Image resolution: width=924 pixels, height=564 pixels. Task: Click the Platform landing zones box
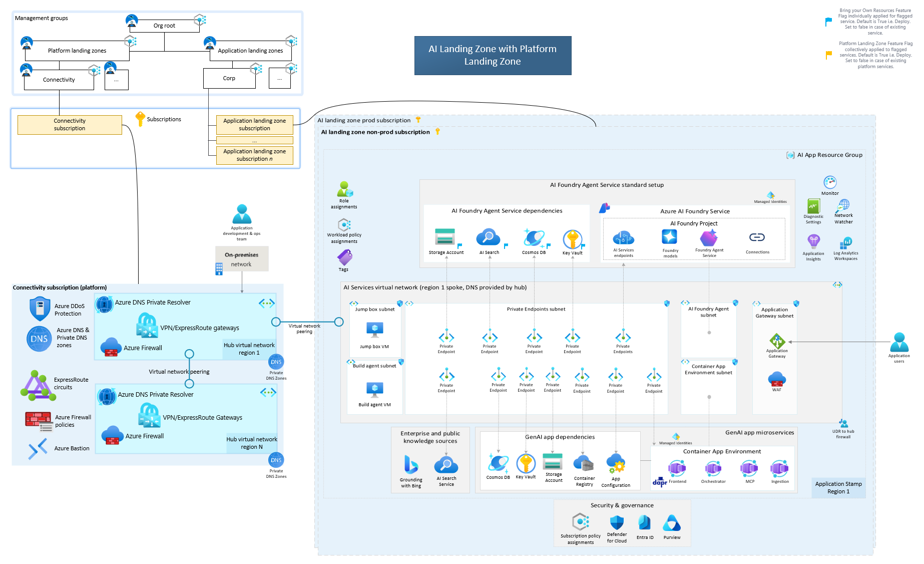point(77,51)
